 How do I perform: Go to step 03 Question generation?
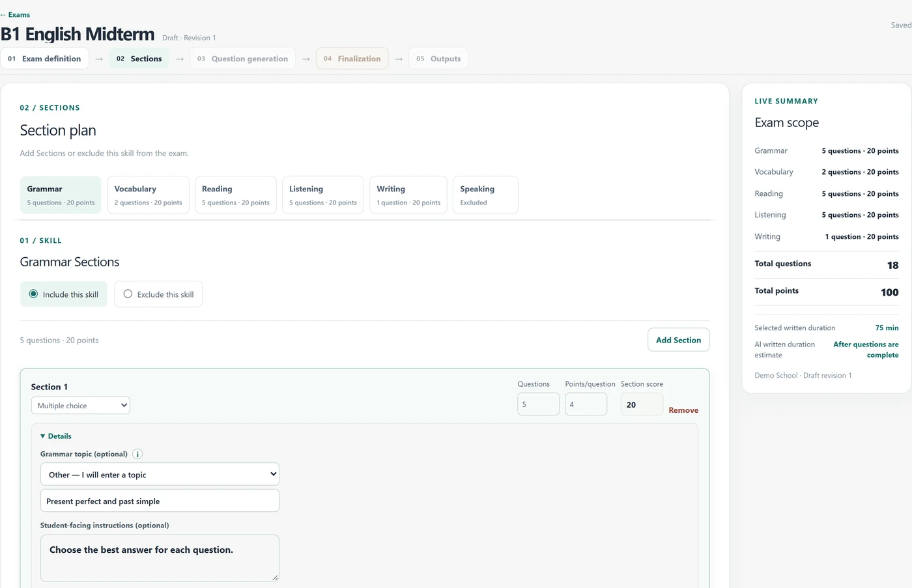[x=242, y=59]
